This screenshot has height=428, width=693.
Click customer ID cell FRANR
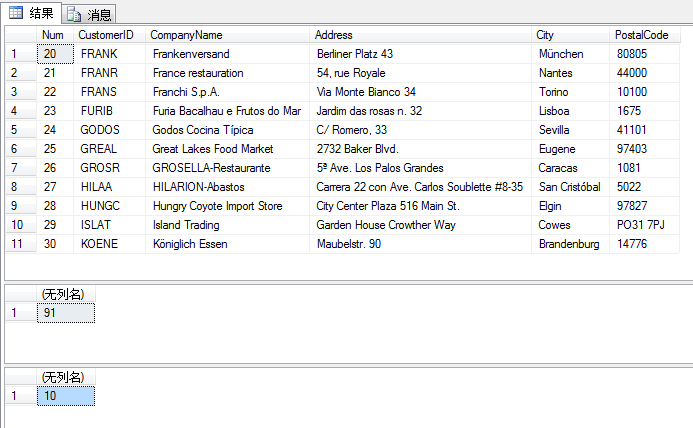click(x=109, y=73)
